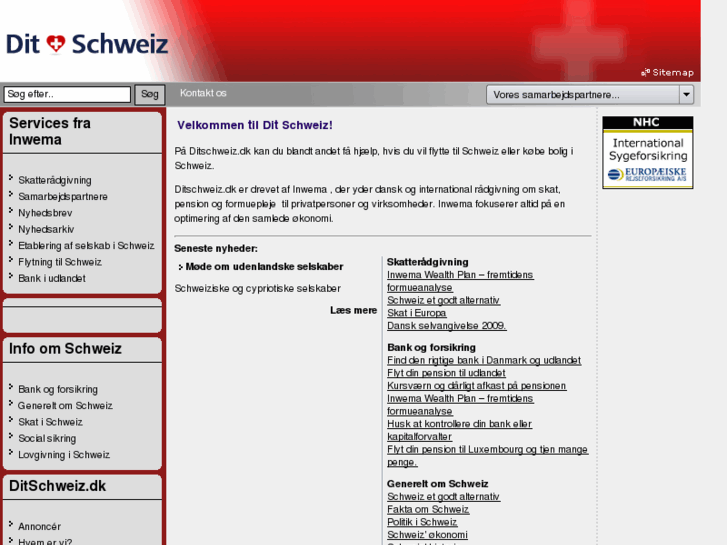This screenshot has width=727, height=545.
Task: Open Samarbejdspartnere sidebar link
Action: click(63, 197)
